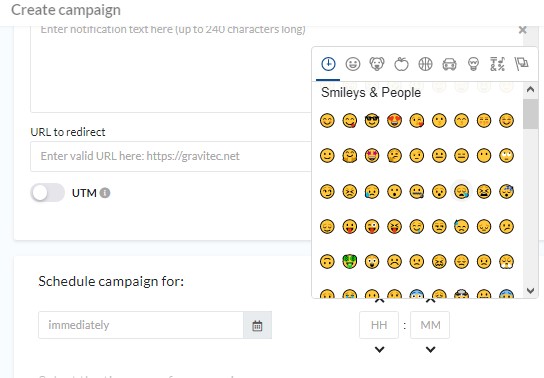544x378 pixels.
Task: Click the MM minutes input box
Action: tap(430, 325)
